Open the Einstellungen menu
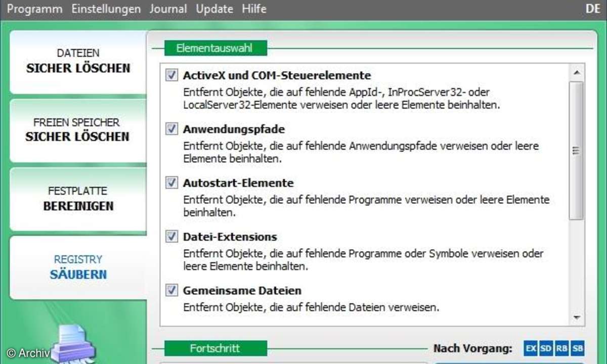The image size is (607, 364). pos(106,9)
